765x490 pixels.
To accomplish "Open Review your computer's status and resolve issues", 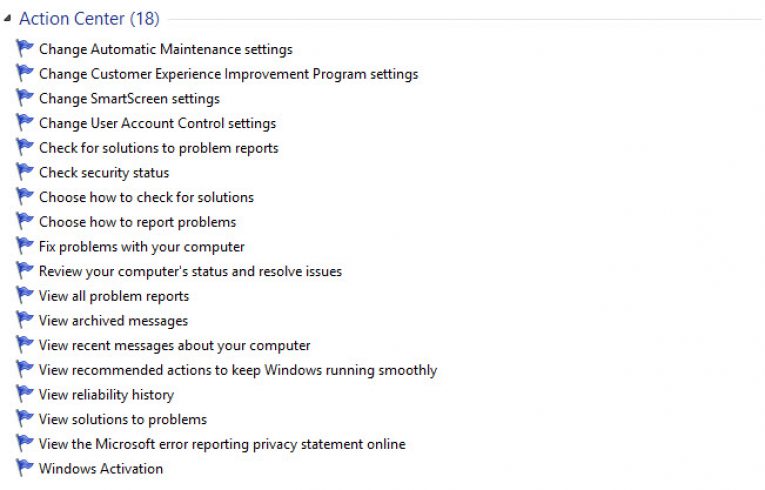I will [190, 271].
